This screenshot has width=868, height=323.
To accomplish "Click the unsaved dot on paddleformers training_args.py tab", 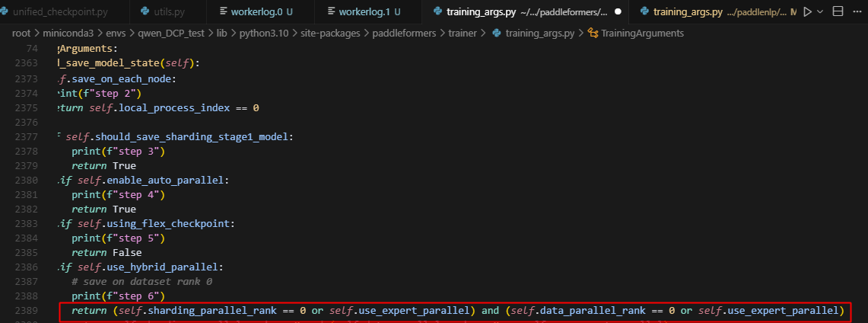I will pos(618,12).
